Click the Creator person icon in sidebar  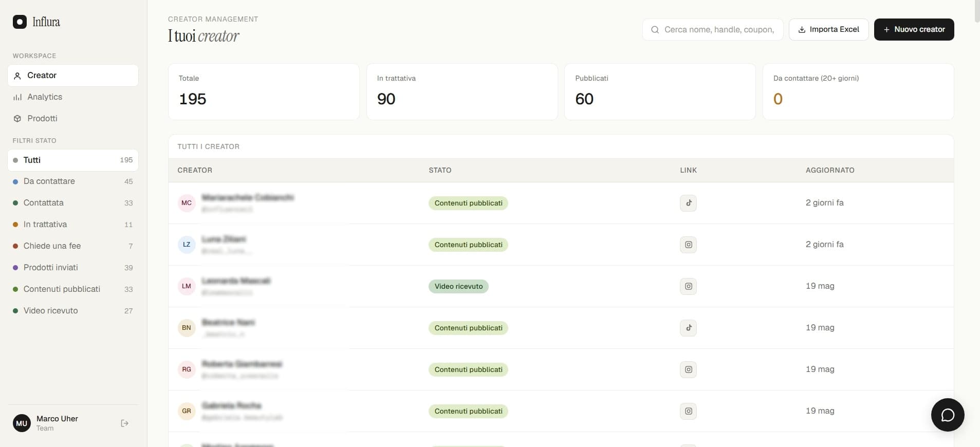coord(17,76)
